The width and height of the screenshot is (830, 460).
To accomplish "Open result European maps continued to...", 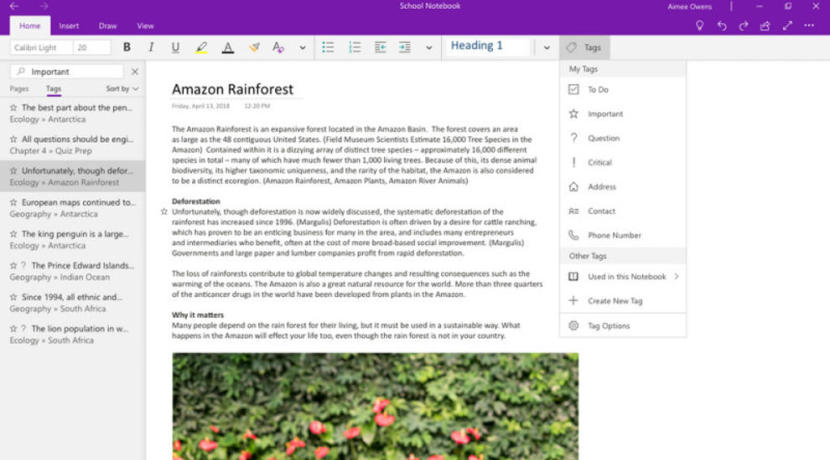I will tap(73, 208).
